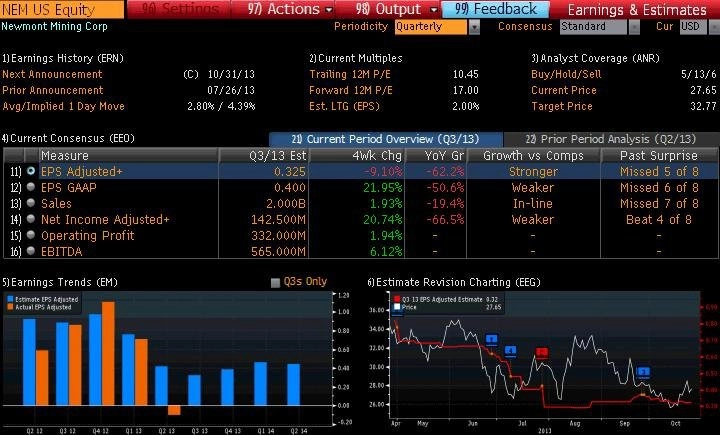Open the Consensus Standard dropdown arrow
Screen dimensions: 720x435
(x=634, y=28)
